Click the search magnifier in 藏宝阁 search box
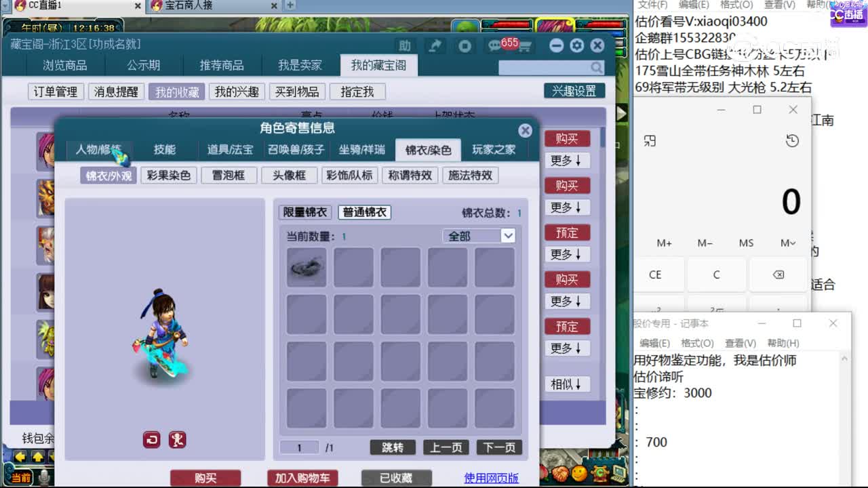The width and height of the screenshot is (868, 488). pos(596,67)
